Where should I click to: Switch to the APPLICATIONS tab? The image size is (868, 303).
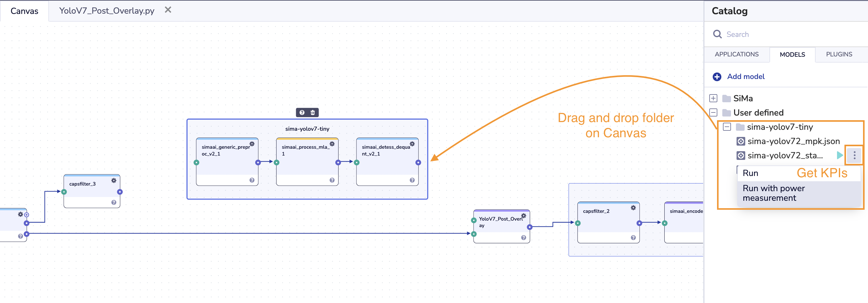pyautogui.click(x=737, y=54)
